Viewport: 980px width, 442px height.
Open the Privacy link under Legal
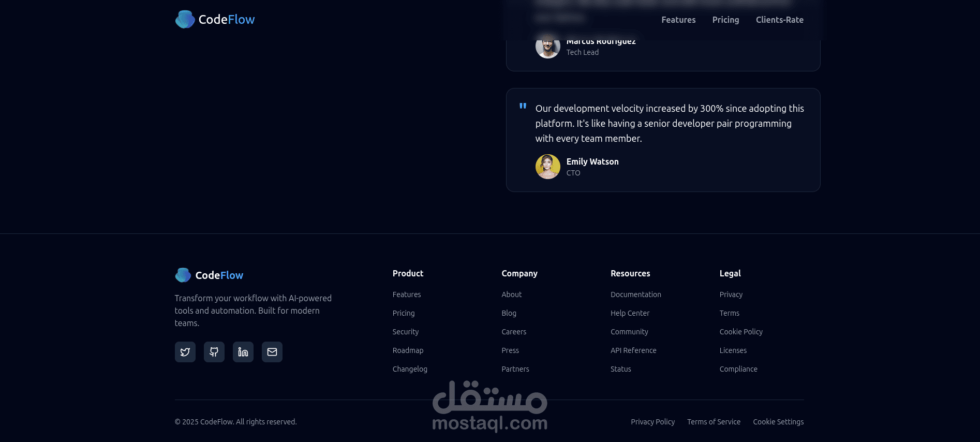point(731,294)
